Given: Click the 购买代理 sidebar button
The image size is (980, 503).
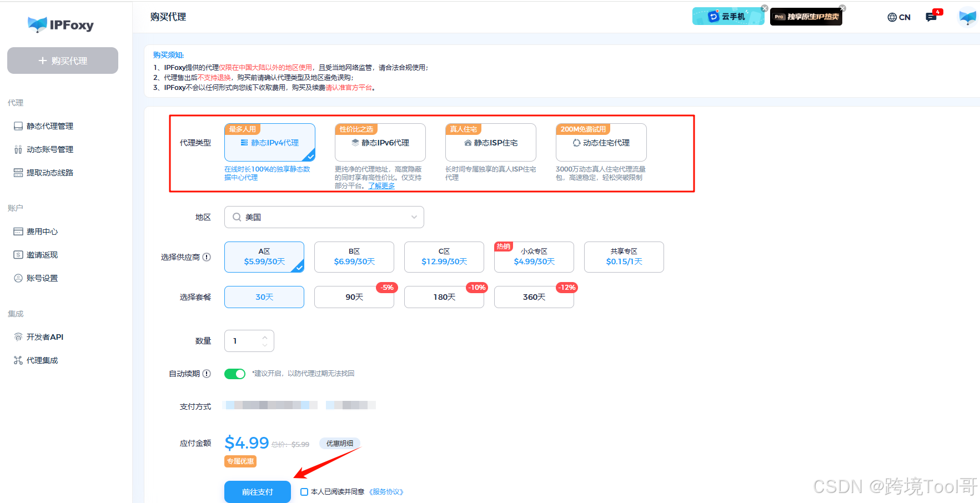Looking at the screenshot, I should [x=63, y=61].
